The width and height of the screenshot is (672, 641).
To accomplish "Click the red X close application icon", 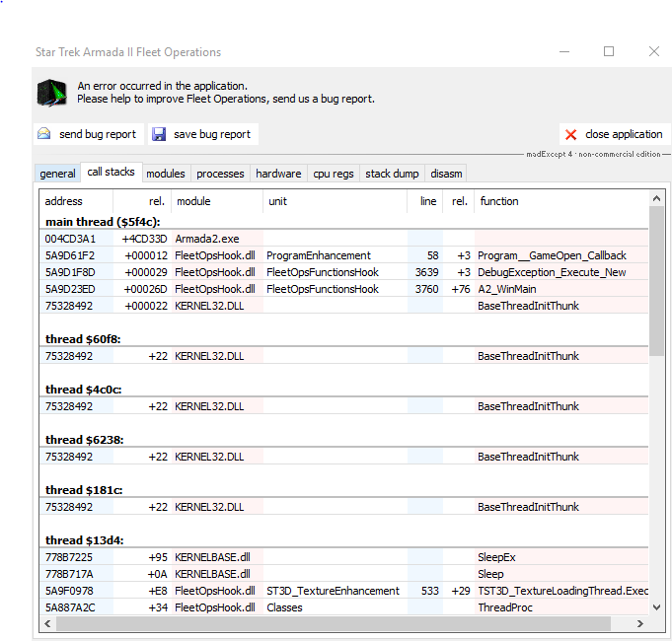I will [x=570, y=134].
